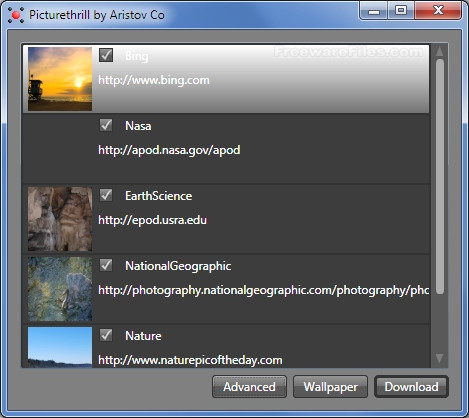This screenshot has height=418, width=469.
Task: Uncheck the Bing source checkbox
Action: 106,55
